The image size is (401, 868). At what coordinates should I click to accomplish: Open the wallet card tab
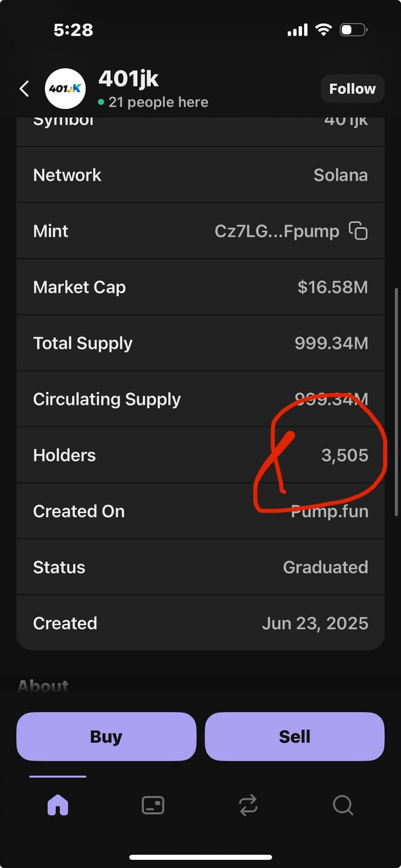click(153, 805)
